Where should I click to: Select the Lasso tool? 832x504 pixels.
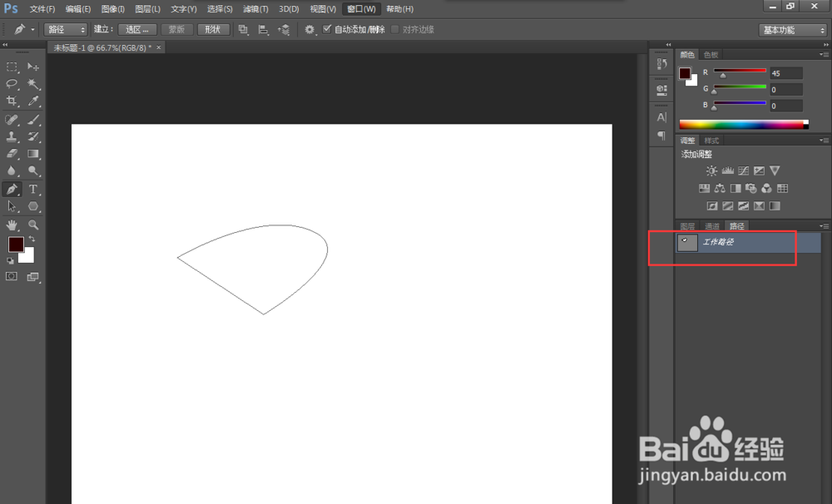[x=12, y=84]
